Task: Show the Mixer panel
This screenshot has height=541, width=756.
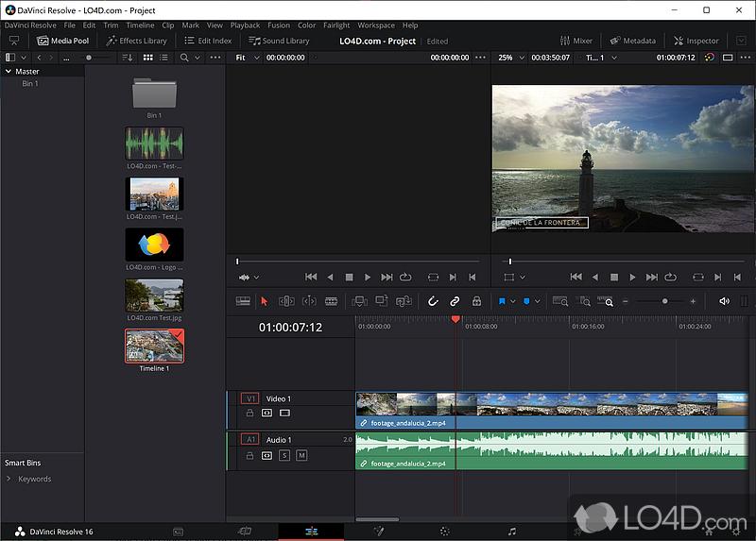Action: tap(576, 41)
